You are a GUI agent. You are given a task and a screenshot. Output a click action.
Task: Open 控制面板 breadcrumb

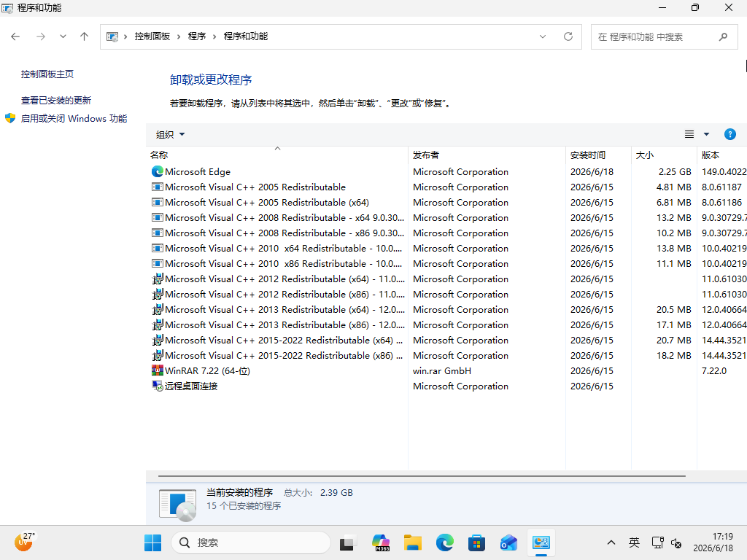152,36
